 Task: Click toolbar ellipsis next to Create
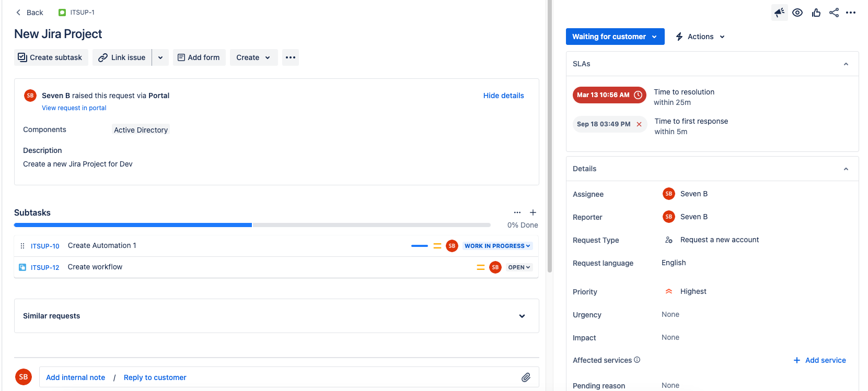tap(291, 57)
